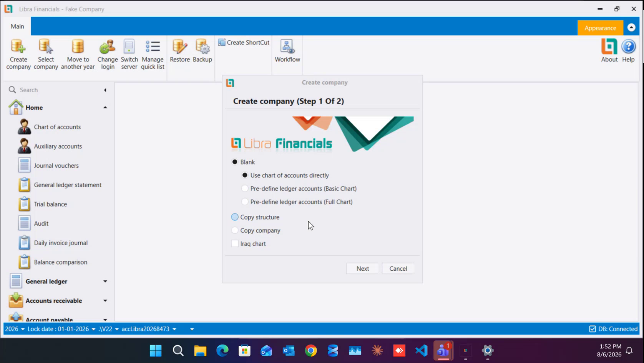Image resolution: width=644 pixels, height=363 pixels.
Task: Click the Backup database icon
Action: pyautogui.click(x=202, y=51)
